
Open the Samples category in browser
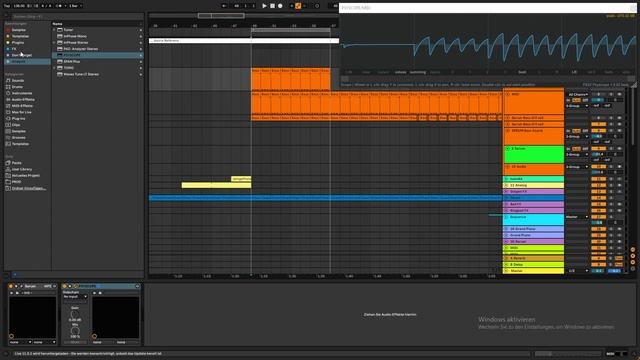click(19, 131)
